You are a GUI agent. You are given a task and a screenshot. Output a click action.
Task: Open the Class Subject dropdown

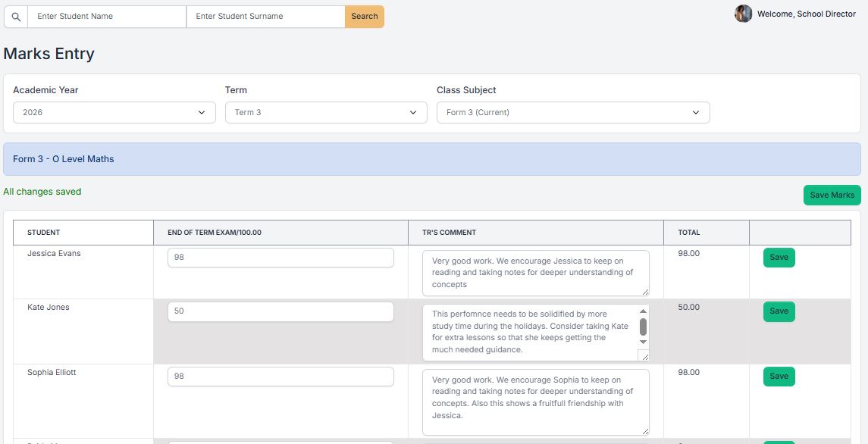click(x=573, y=112)
